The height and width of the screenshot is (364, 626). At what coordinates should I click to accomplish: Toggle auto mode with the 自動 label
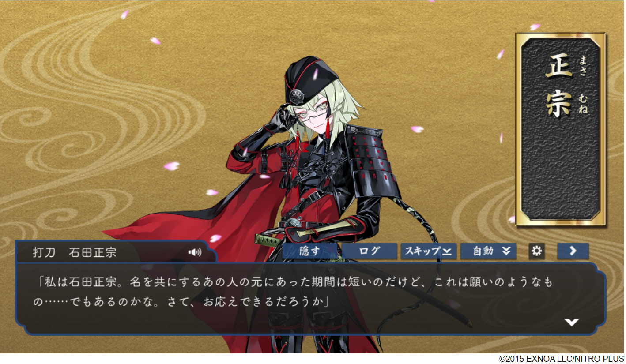483,251
